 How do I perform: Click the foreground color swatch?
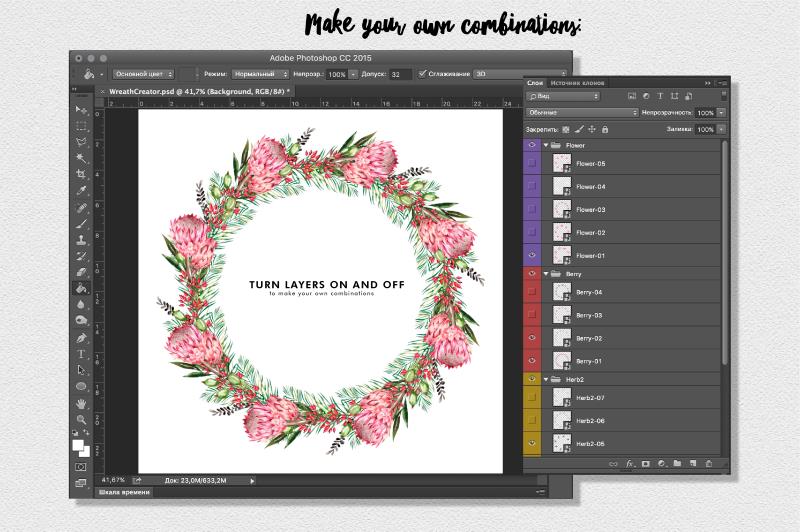pyautogui.click(x=78, y=444)
